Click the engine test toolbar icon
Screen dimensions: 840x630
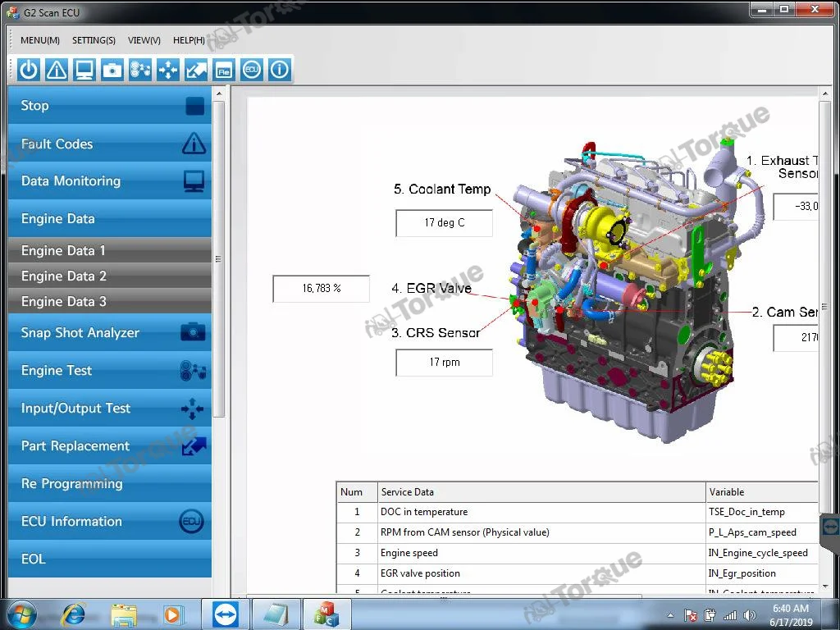(x=139, y=70)
